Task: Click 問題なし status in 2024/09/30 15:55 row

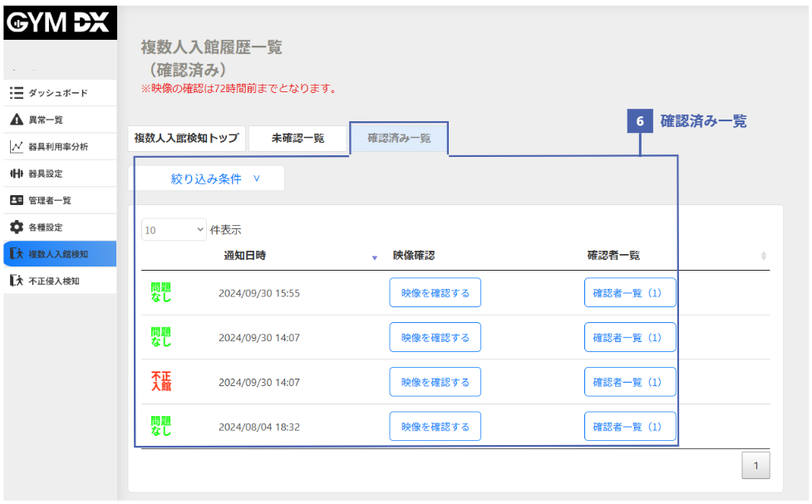Action: pos(161,292)
